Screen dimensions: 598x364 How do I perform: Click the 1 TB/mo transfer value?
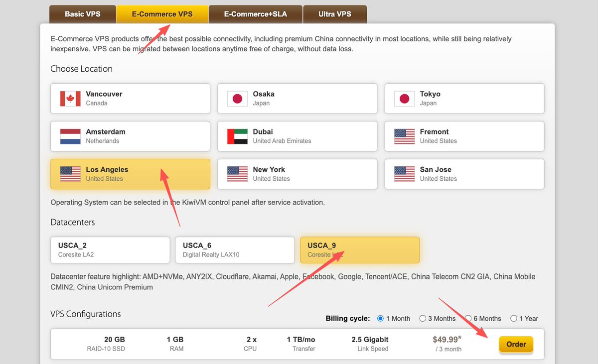pos(301,340)
